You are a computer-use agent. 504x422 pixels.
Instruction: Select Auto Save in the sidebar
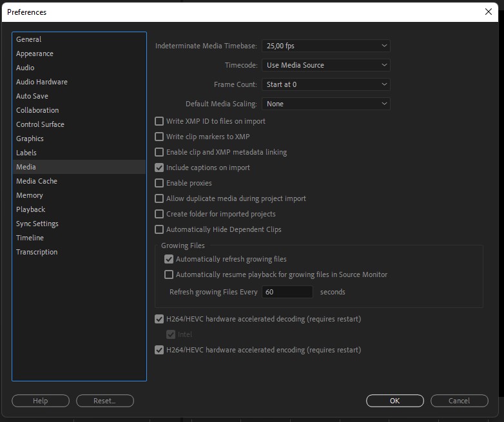point(79,96)
